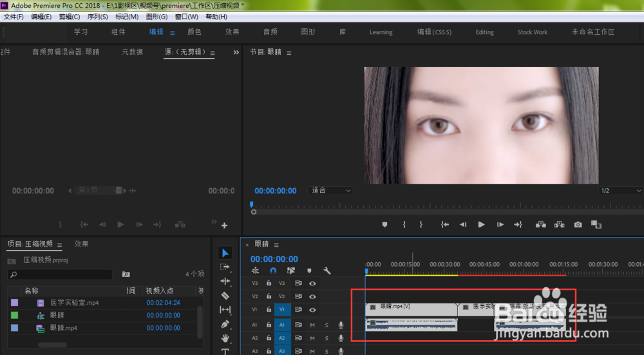Mark Out point in Program monitor
Viewport: 644px width, 355px height.
[421, 225]
